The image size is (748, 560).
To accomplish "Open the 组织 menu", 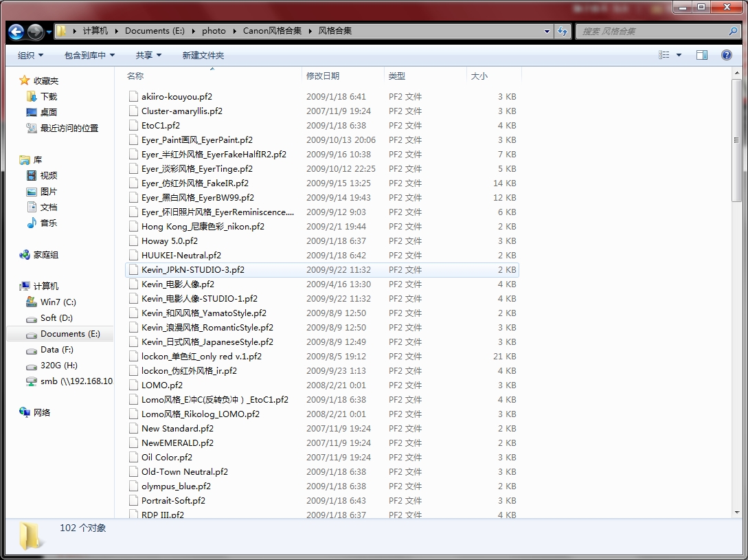I will (x=30, y=55).
